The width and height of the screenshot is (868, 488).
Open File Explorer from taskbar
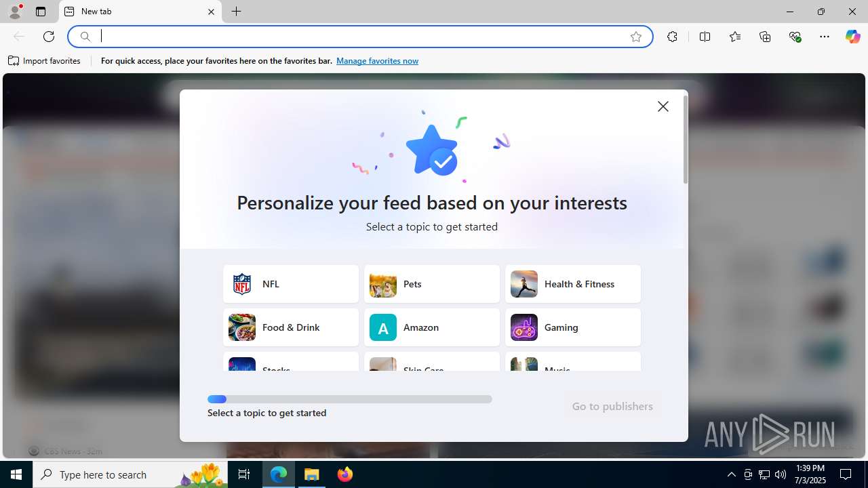click(x=312, y=474)
